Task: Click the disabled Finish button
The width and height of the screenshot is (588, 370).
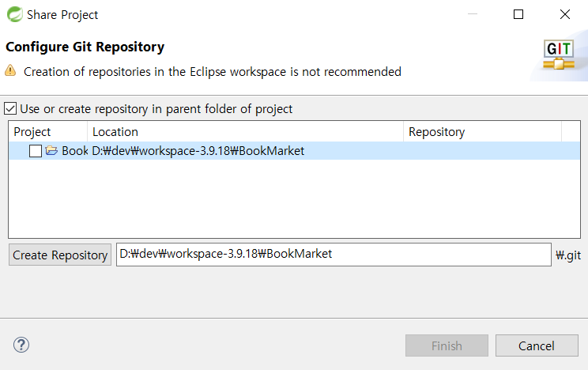Action: (x=447, y=345)
